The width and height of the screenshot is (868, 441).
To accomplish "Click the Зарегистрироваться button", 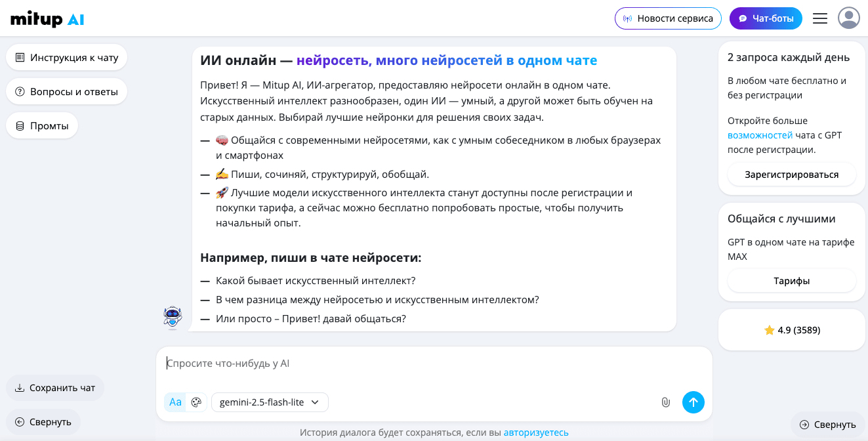I will 791,175.
